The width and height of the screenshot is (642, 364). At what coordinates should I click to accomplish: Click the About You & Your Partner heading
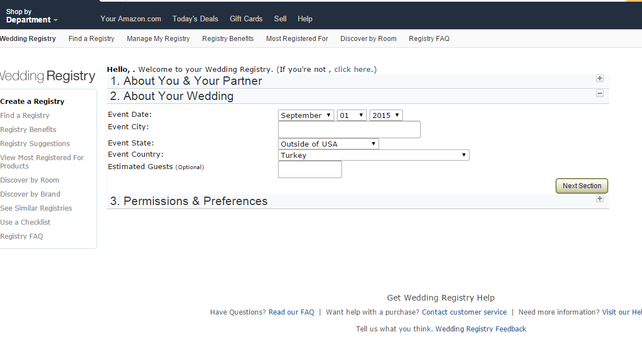click(186, 81)
